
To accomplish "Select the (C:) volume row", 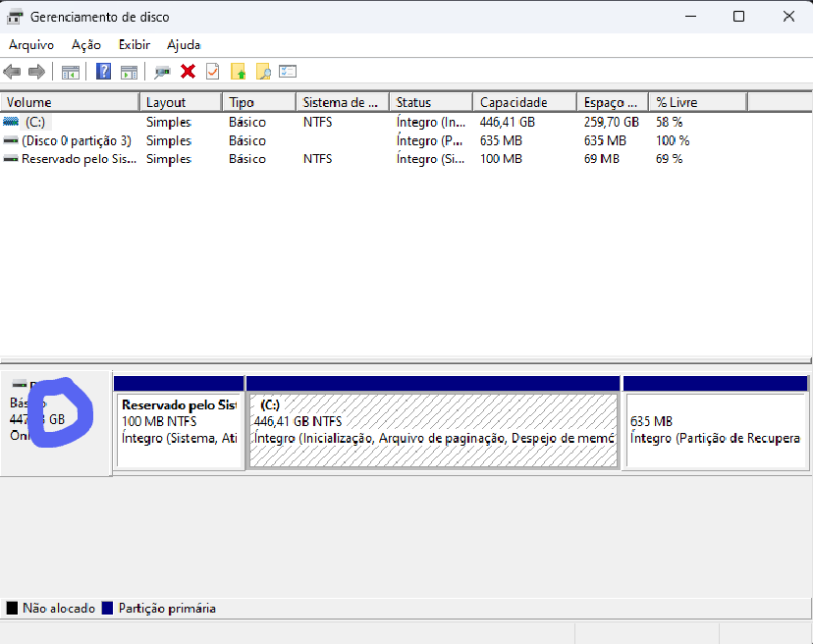I will pyautogui.click(x=373, y=122).
